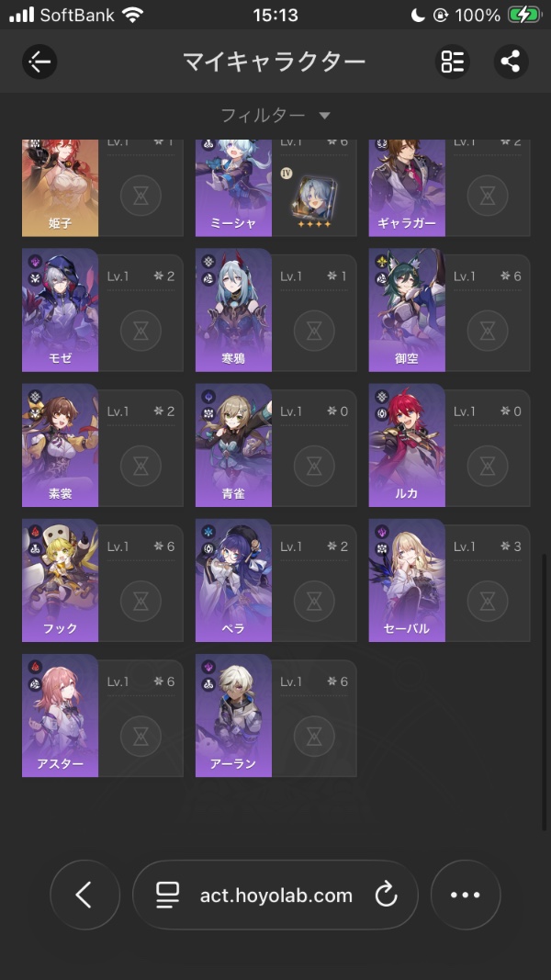The width and height of the screenshot is (551, 980).
Task: Select the 御空 character portrait
Action: 407,310
